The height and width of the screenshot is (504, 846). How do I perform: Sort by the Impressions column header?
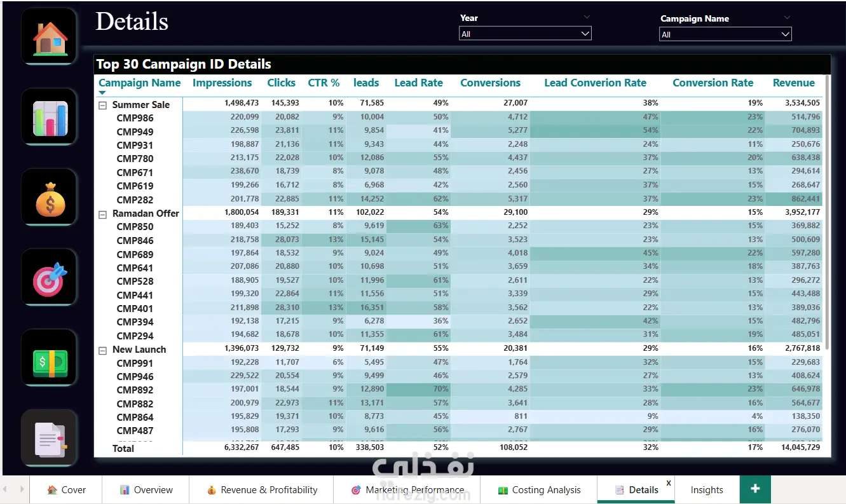222,83
